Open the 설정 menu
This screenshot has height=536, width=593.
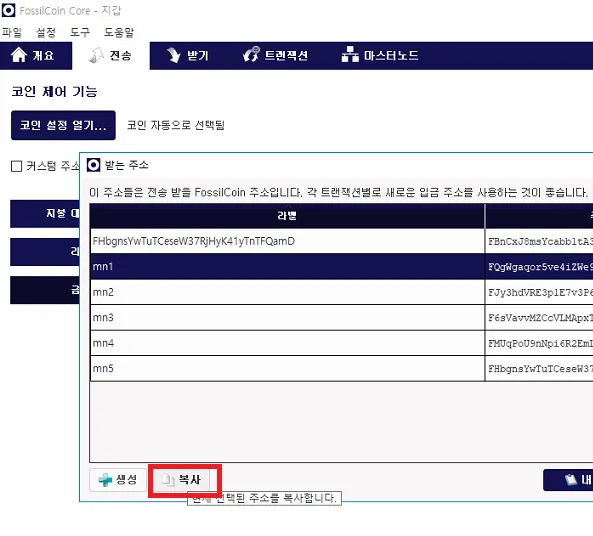tap(46, 32)
